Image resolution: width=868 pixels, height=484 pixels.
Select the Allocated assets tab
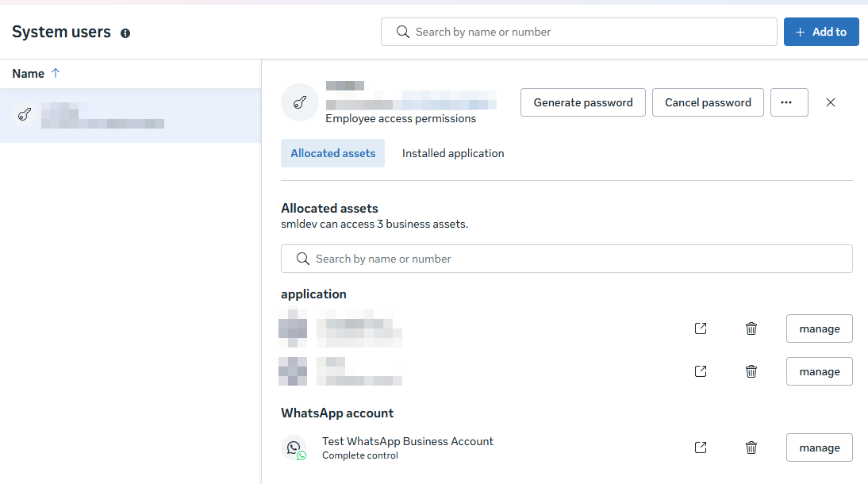coord(332,152)
